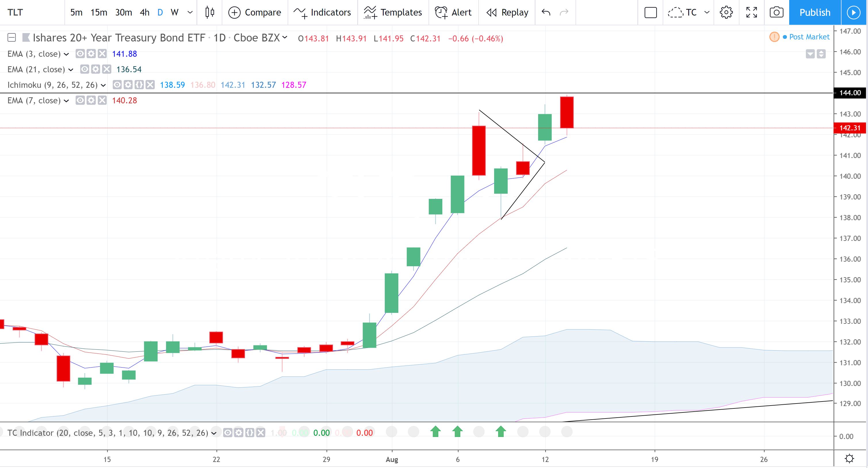Viewport: 868px width, 468px height.
Task: Remove EMA (3, close) indicator
Action: click(x=102, y=54)
